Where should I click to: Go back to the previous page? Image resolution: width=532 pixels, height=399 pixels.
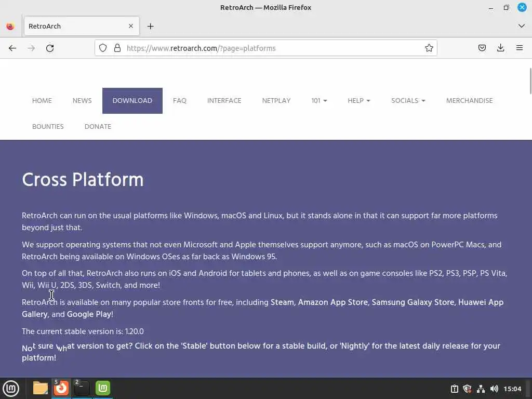click(12, 48)
